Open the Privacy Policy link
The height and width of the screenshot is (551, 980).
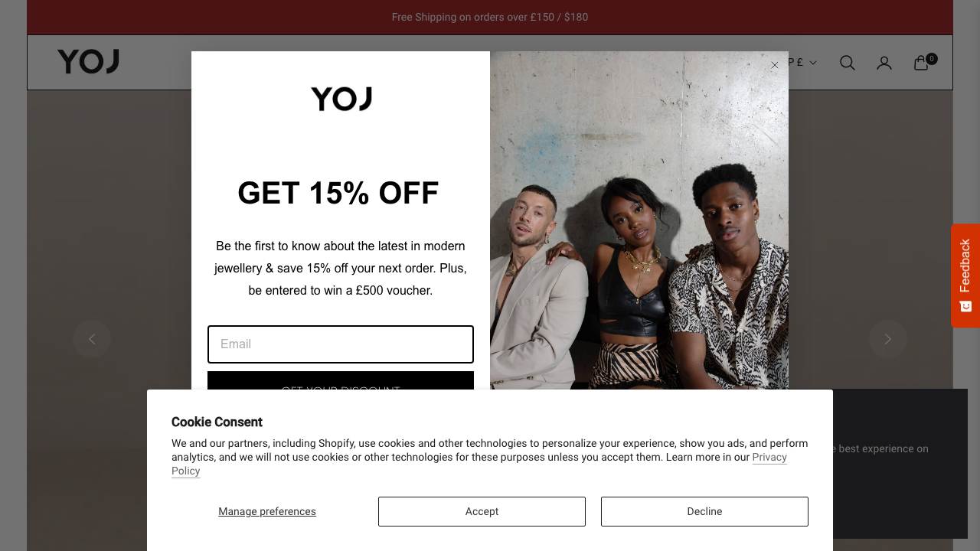click(769, 457)
